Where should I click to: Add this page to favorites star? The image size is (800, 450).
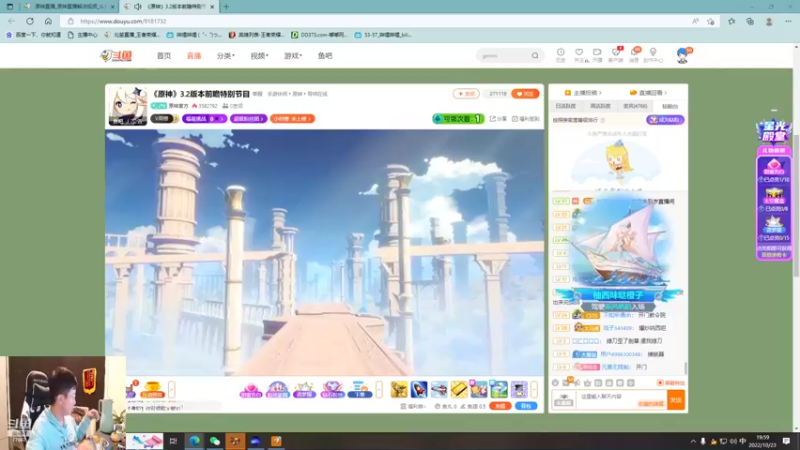[711, 21]
